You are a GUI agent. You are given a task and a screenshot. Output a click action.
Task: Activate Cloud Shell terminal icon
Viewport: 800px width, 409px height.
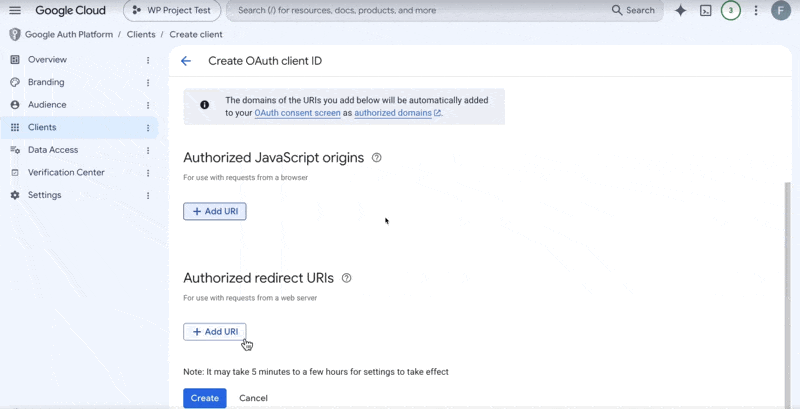click(x=705, y=10)
